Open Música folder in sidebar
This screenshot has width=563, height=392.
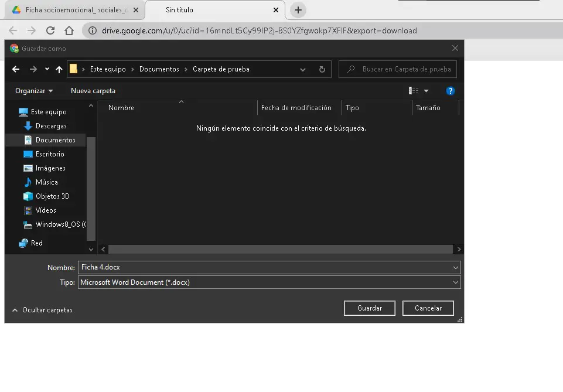40,182
